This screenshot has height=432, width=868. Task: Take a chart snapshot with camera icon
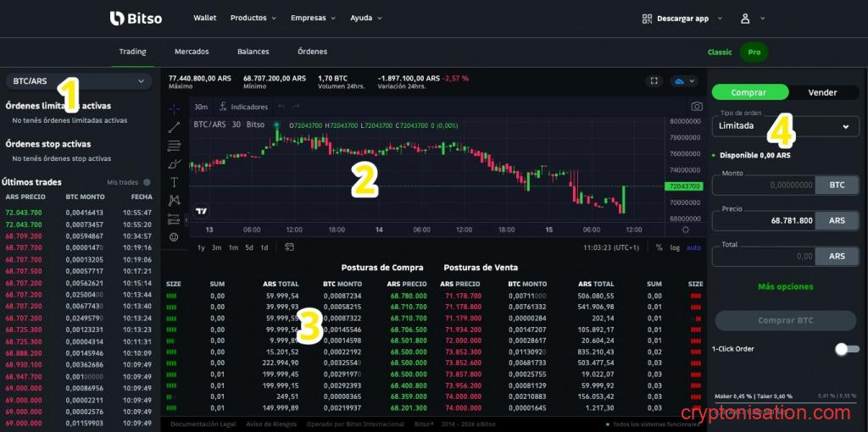[x=696, y=107]
